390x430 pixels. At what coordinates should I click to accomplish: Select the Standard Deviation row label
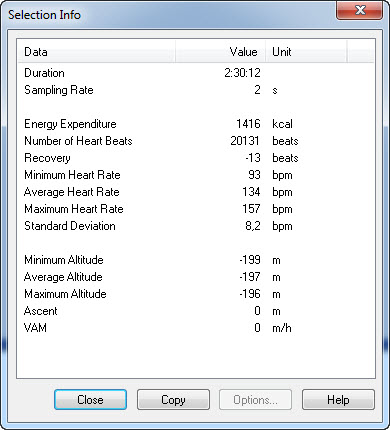(x=70, y=226)
